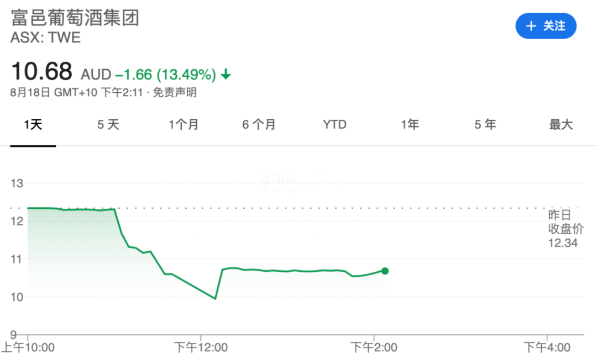Switch to the 1年 range tab
597x364 pixels.
[x=410, y=125]
